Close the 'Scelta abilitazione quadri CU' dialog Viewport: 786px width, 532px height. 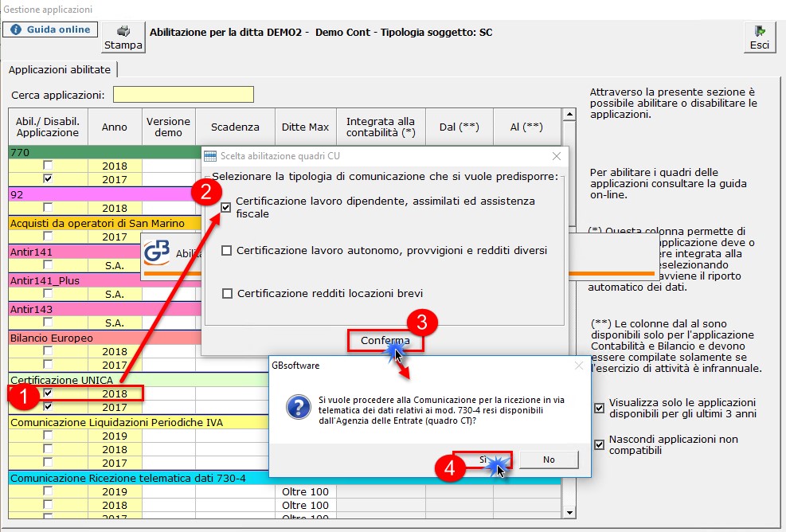point(557,156)
